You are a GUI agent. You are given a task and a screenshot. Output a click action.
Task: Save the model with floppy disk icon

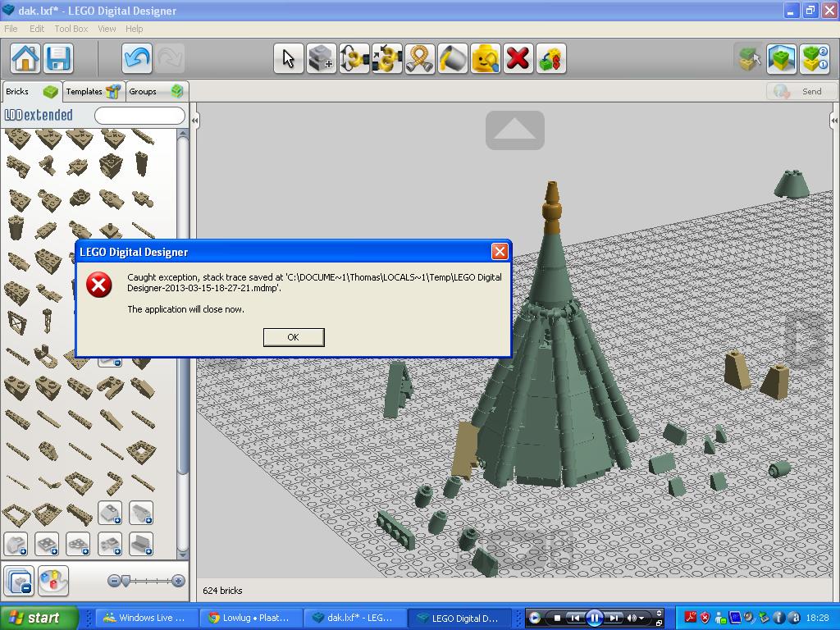pos(58,58)
